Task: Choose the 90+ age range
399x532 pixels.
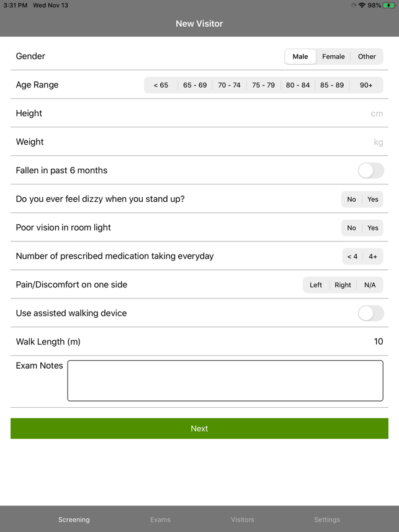Action: (366, 85)
